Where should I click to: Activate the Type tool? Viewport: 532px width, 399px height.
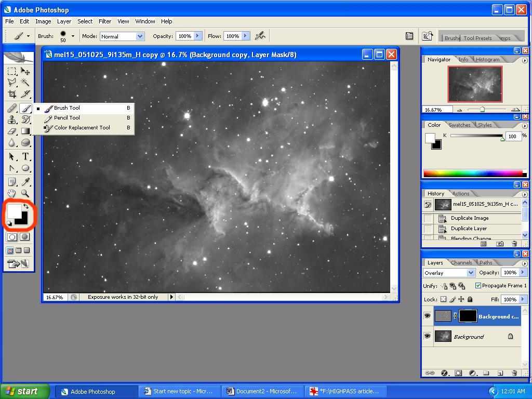click(25, 156)
